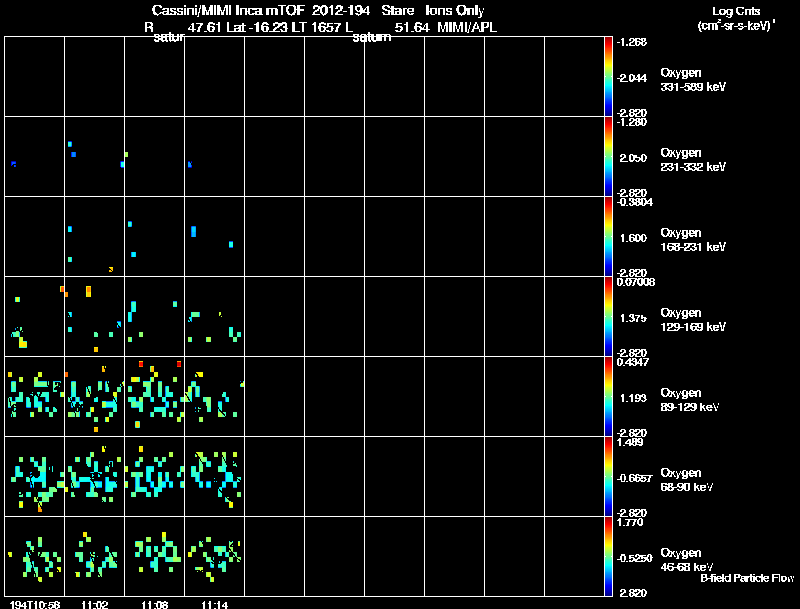
Task: Open the 68-90 keV image panel at 11:14
Action: click(x=214, y=476)
